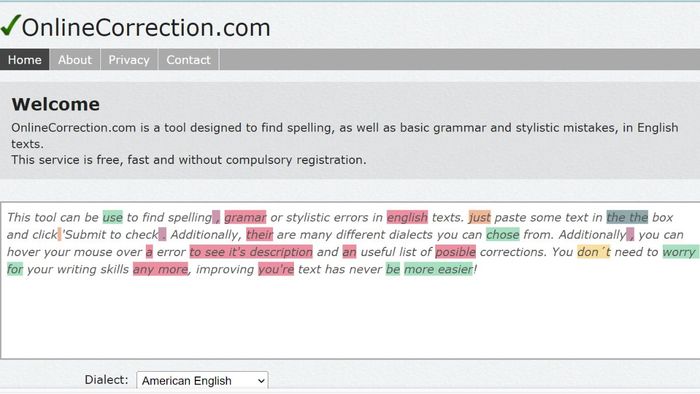Click the green checkmark logo icon
This screenshot has height=394, width=700.
[x=10, y=25]
